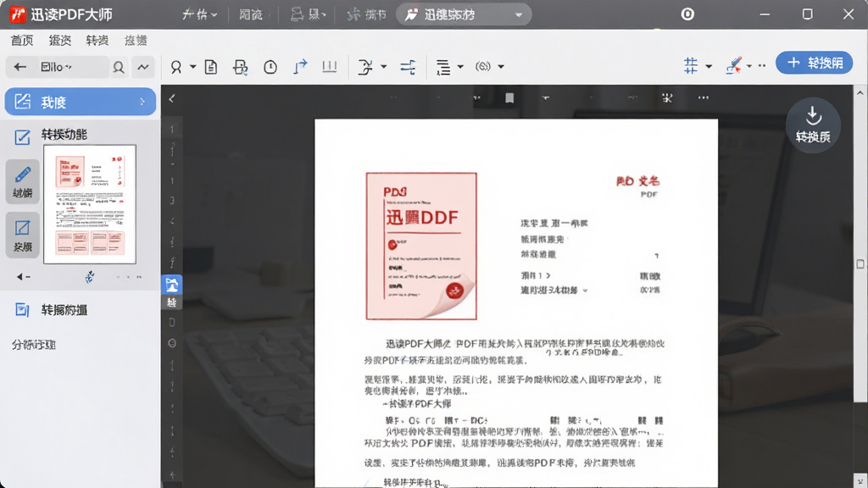Open the fourth menu bar item
This screenshot has width=868, height=488.
pyautogui.click(x=136, y=41)
